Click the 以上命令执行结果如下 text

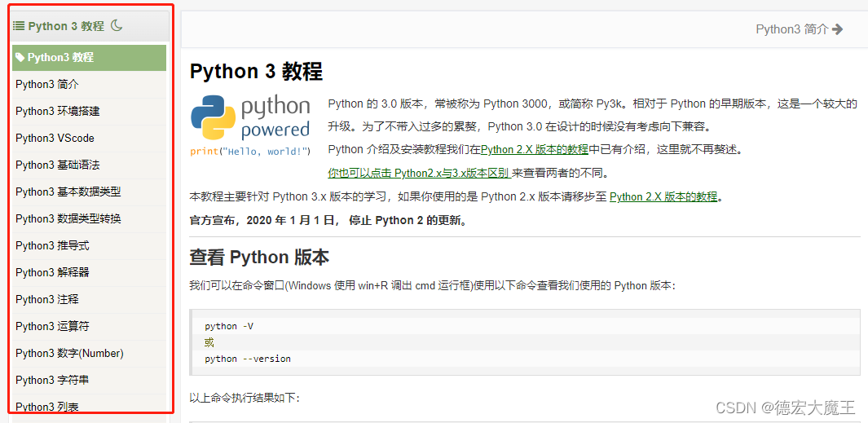pos(245,398)
